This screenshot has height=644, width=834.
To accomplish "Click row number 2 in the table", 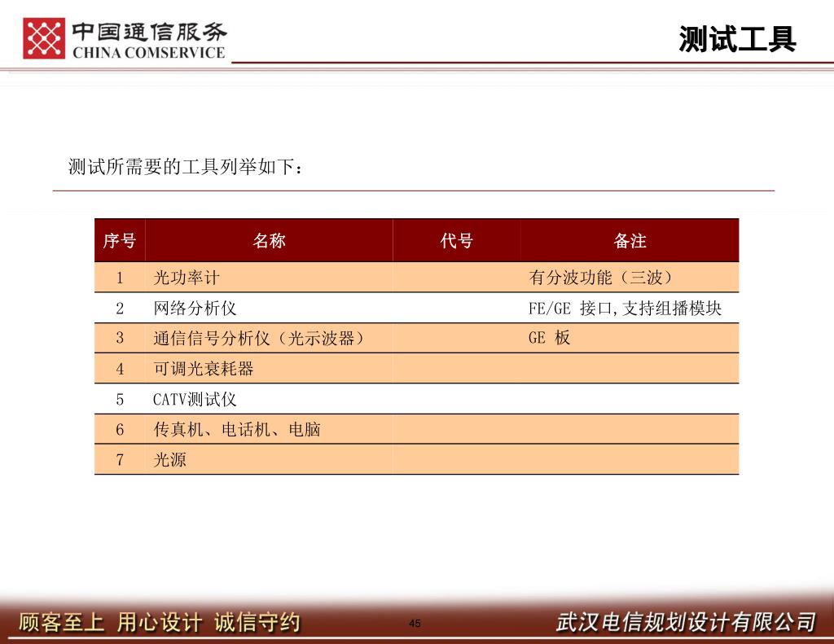I will coord(120,308).
